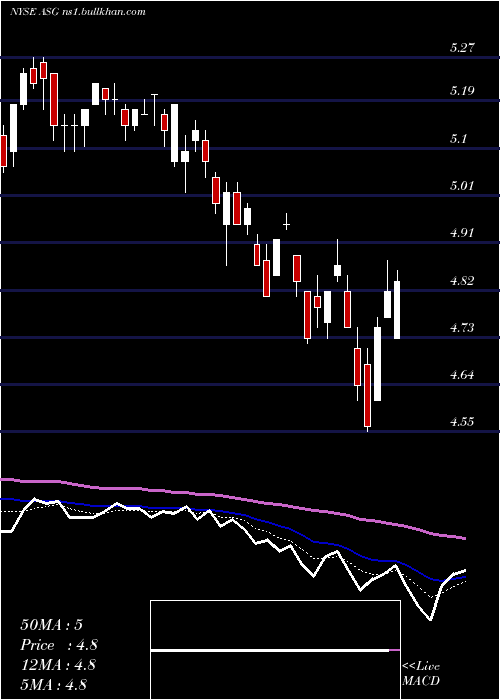Click the 4.82 price axis label

pyautogui.click(x=462, y=281)
